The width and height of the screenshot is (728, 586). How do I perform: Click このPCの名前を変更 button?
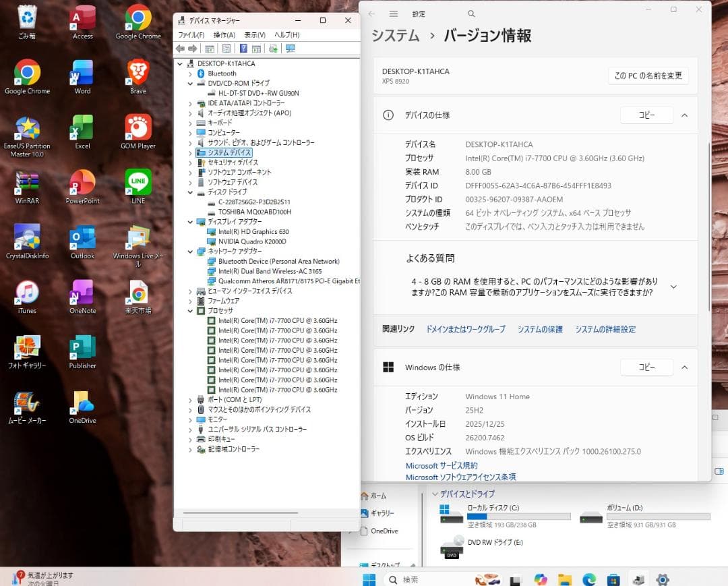pos(648,76)
